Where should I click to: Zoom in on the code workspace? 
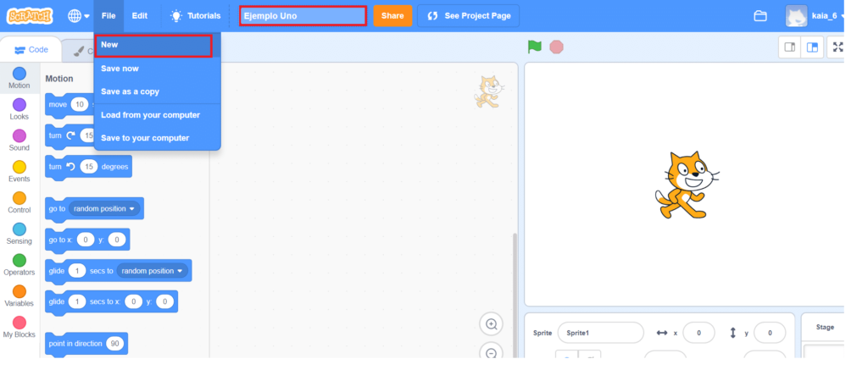pos(491,324)
